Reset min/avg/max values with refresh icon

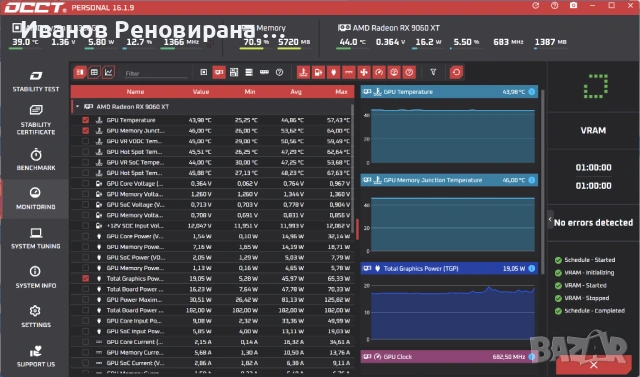[456, 73]
